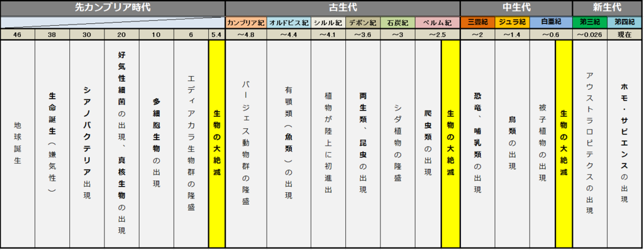Select the 生命誕生（嫌気性） cell
The image size is (644, 250).
[52, 144]
